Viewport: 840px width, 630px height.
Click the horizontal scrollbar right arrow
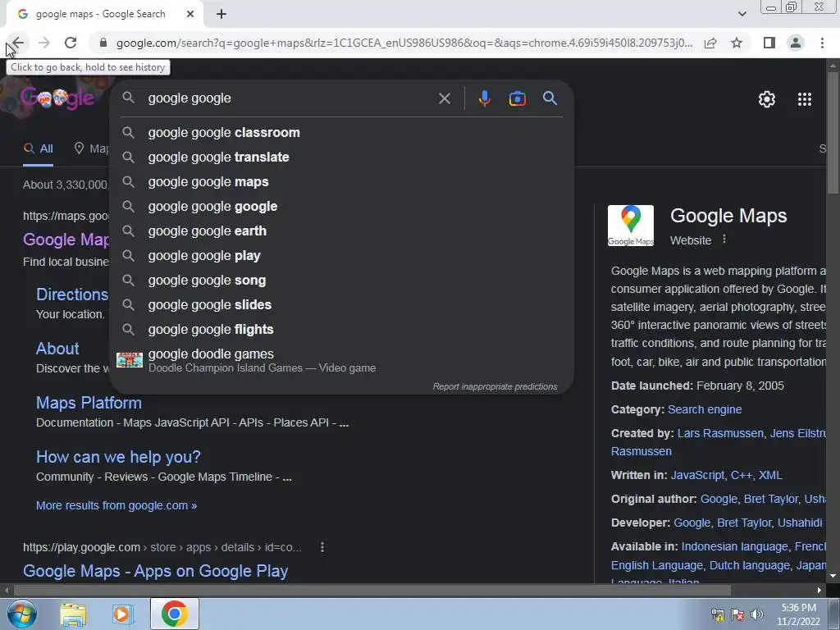[819, 591]
